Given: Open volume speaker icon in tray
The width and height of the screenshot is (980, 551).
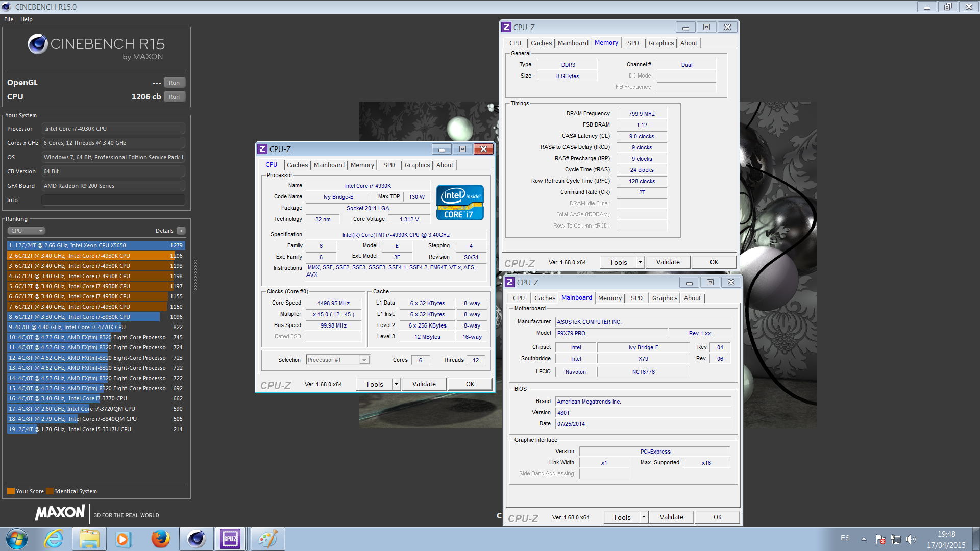Looking at the screenshot, I should [x=911, y=539].
